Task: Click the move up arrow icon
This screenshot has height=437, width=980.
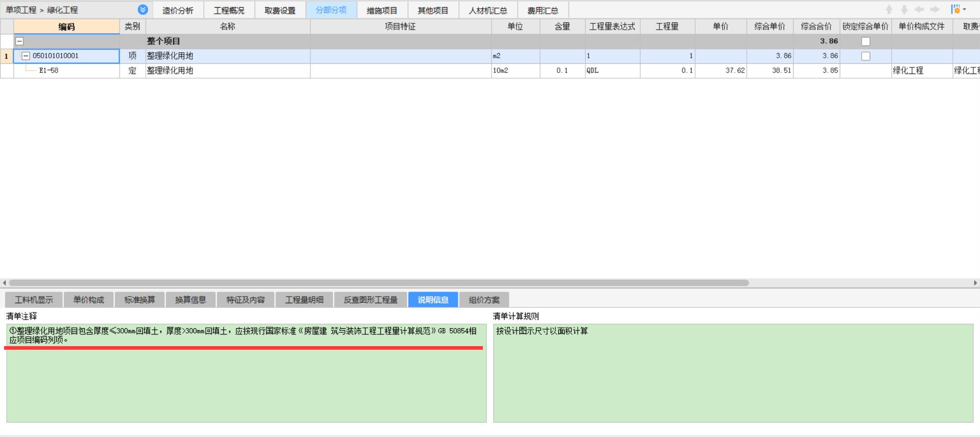Action: (889, 10)
